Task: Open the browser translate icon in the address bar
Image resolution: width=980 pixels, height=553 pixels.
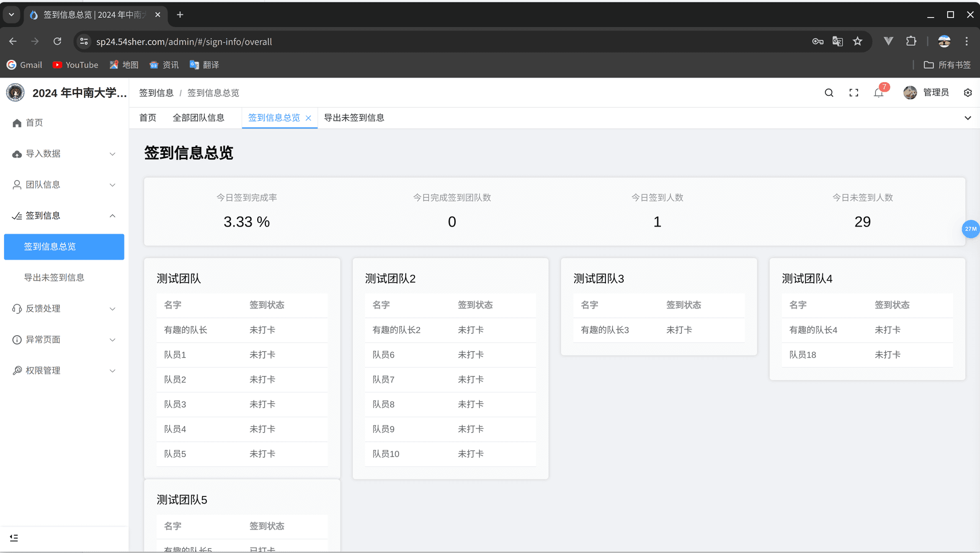Action: (x=838, y=41)
